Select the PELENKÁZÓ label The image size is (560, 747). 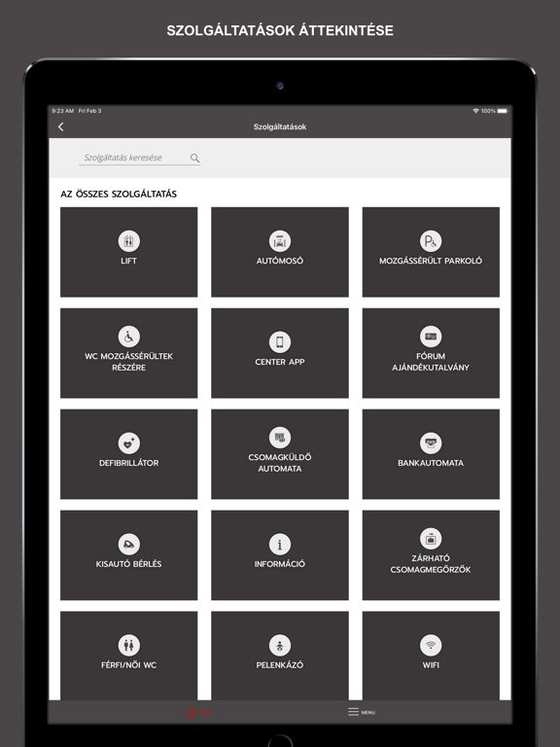(x=280, y=664)
